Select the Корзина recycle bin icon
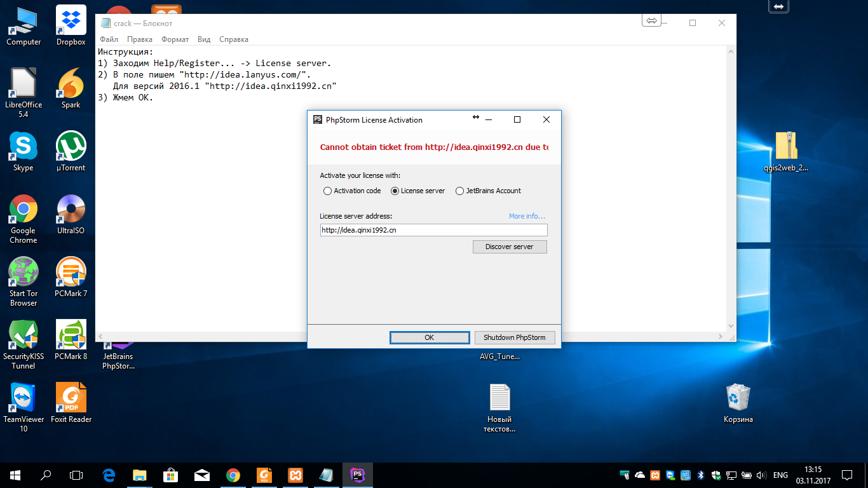Viewport: 868px width, 488px height. 738,403
